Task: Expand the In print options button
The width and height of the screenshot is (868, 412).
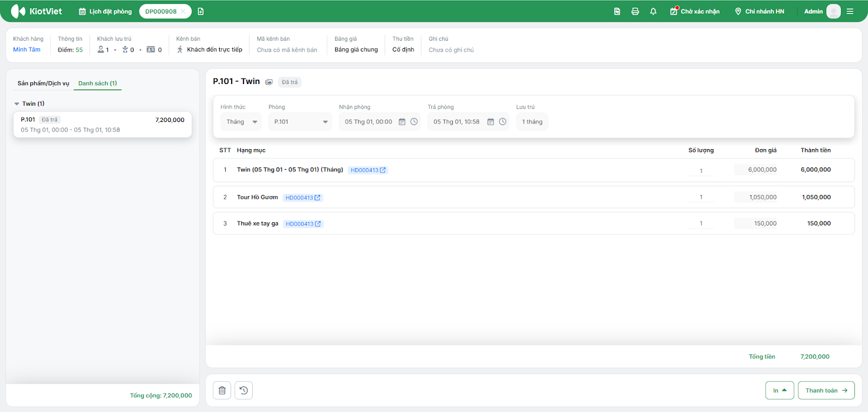Action: [780, 390]
